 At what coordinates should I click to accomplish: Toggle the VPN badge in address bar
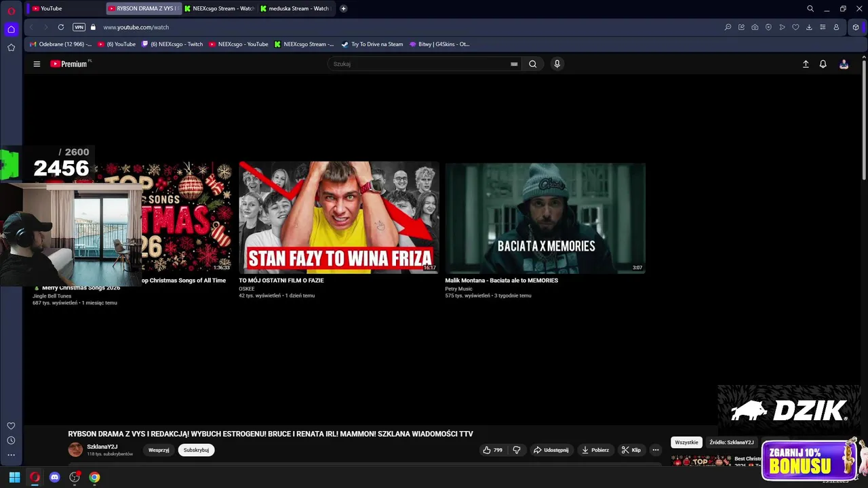[x=79, y=27]
